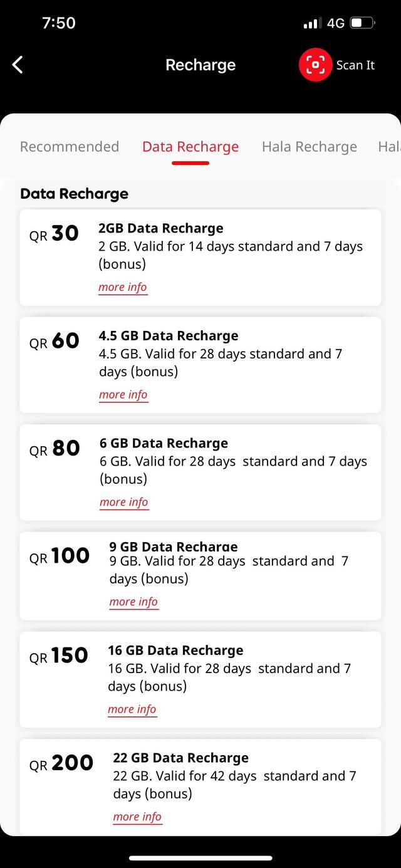Open more info for 16 GB recharge
The width and height of the screenshot is (401, 868).
pyautogui.click(x=132, y=709)
